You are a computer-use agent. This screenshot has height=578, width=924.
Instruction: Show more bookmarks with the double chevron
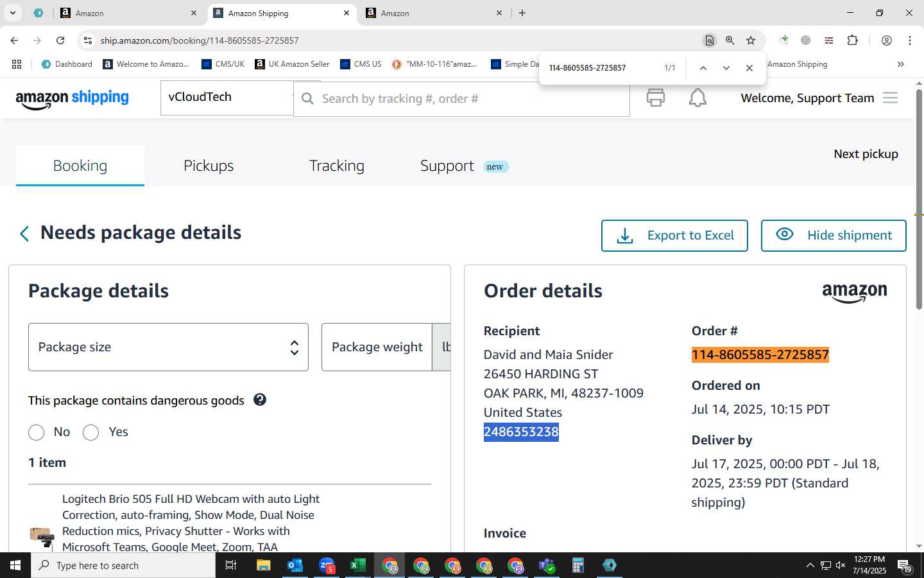[901, 64]
